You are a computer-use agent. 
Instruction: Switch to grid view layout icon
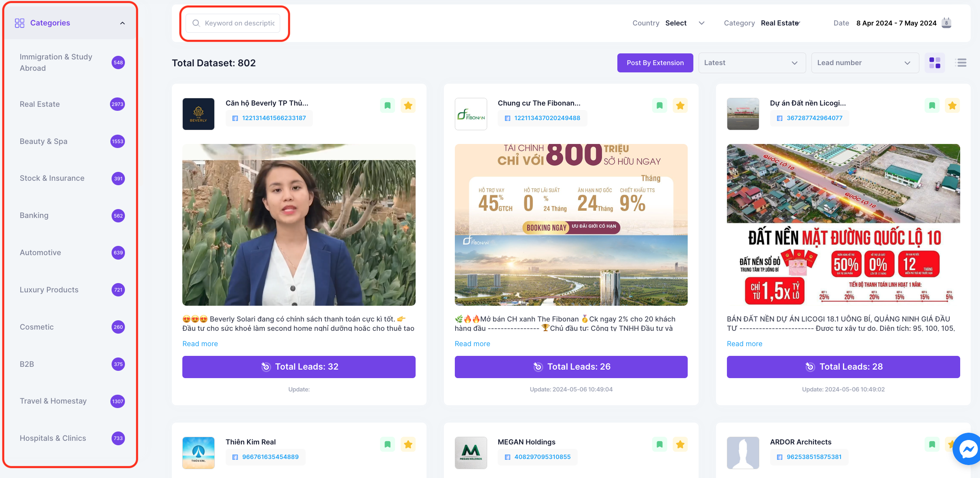point(935,63)
